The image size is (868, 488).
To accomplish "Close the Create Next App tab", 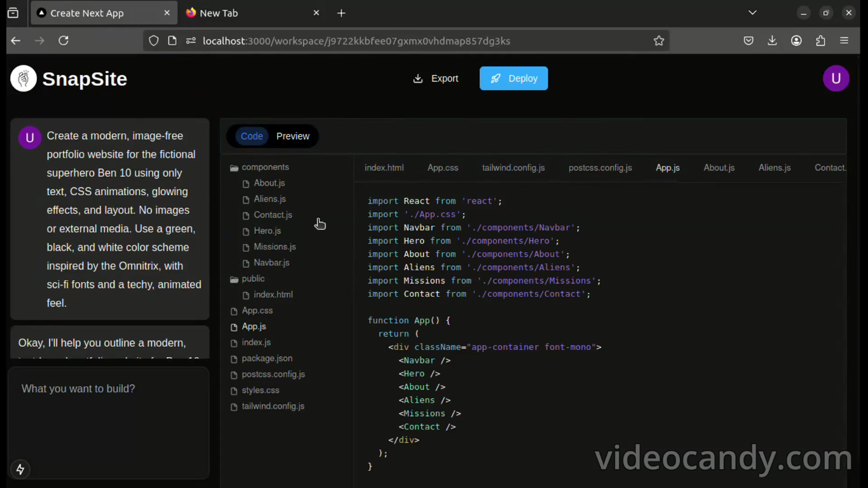I will 167,13.
